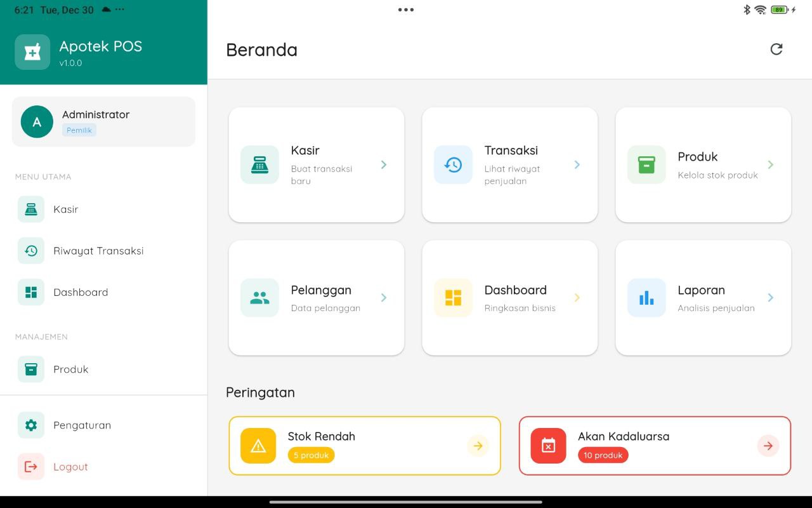
Task: Select Kasir in the sidebar menu
Action: coord(65,209)
